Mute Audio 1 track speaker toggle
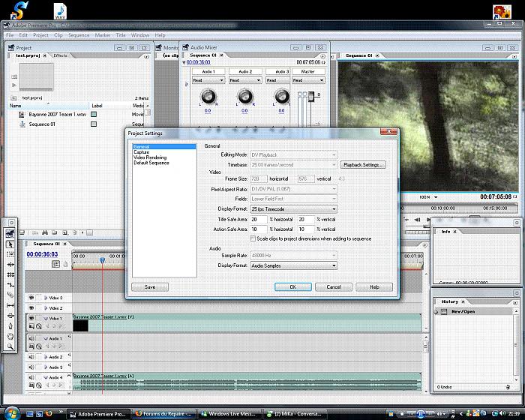Screen dimensions: 525x420 31,338
